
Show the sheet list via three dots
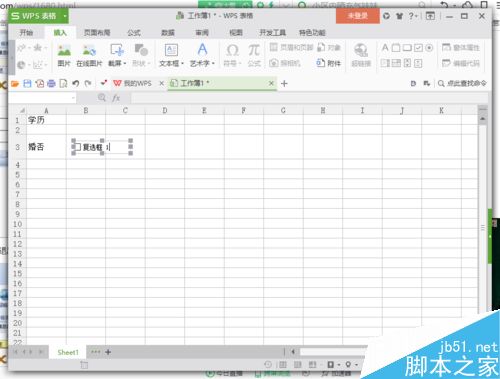point(95,352)
